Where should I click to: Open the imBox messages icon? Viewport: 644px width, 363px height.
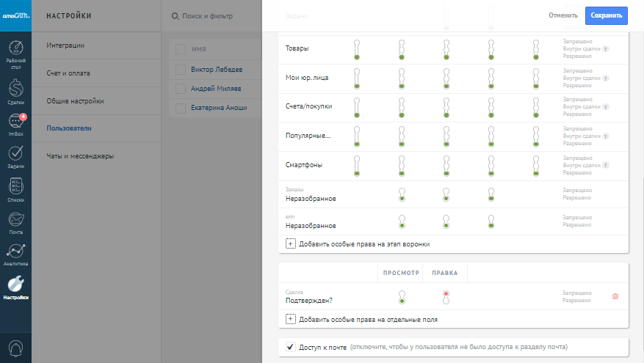point(15,125)
